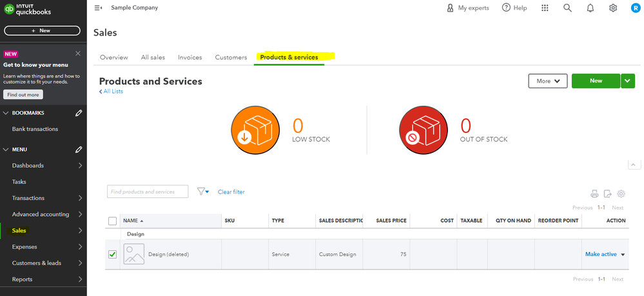Collapse the stock summary panel

(633, 164)
